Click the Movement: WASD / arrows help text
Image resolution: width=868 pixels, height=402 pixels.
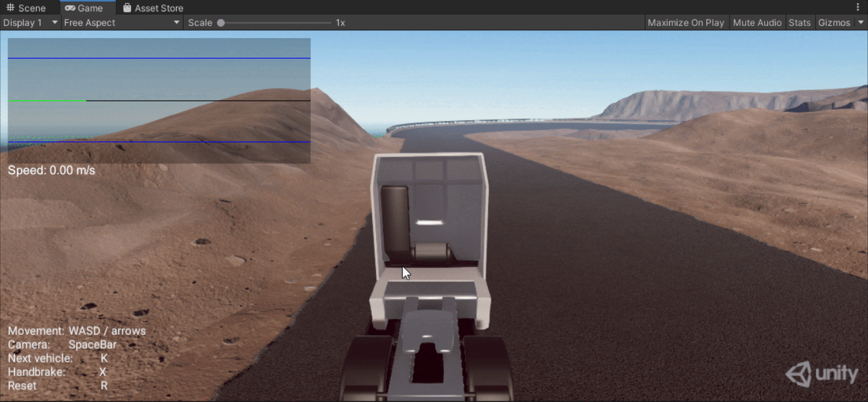click(x=76, y=330)
